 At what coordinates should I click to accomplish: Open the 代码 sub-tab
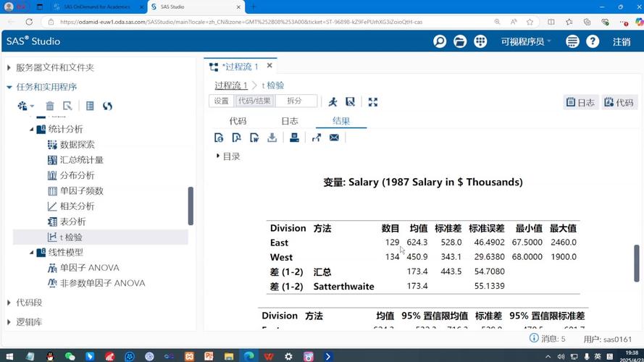click(x=238, y=121)
